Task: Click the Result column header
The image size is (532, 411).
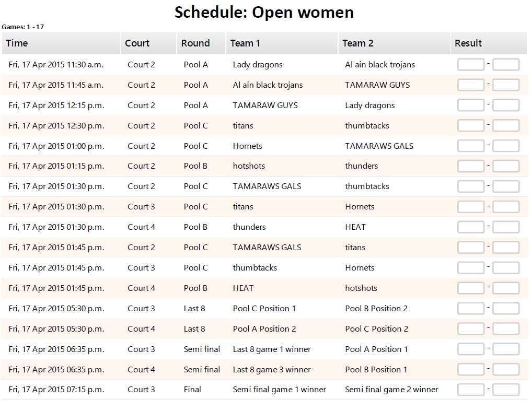Action: click(468, 43)
